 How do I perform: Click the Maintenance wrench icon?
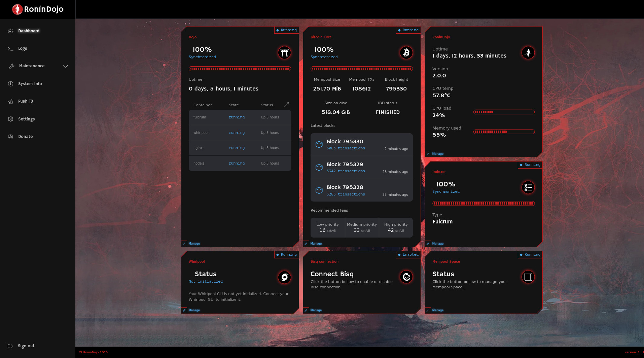11,66
